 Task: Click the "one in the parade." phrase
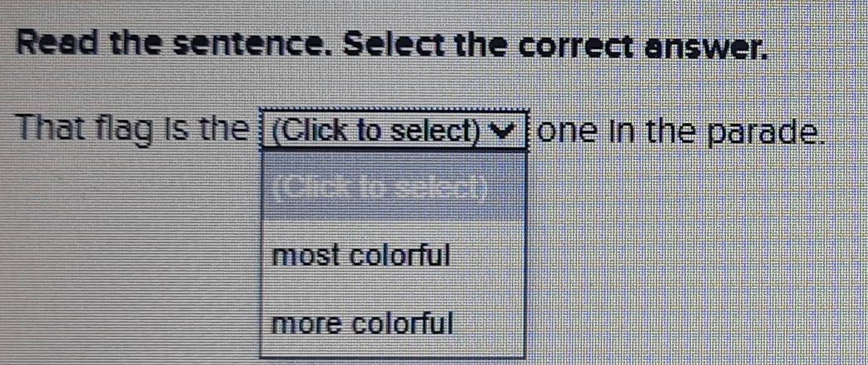(679, 131)
